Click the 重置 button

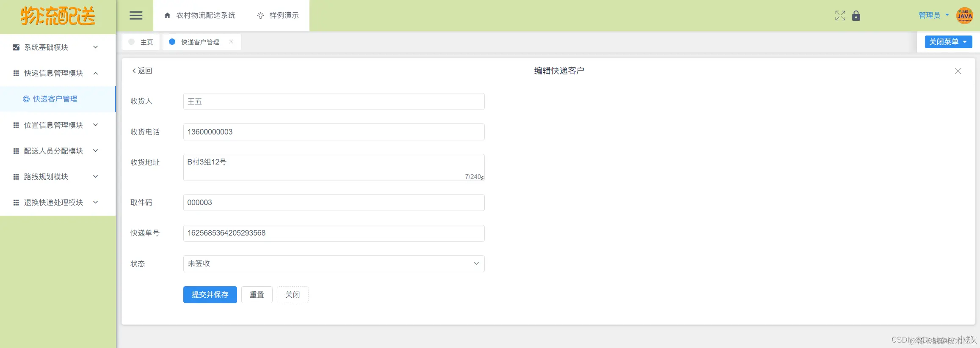(x=257, y=295)
